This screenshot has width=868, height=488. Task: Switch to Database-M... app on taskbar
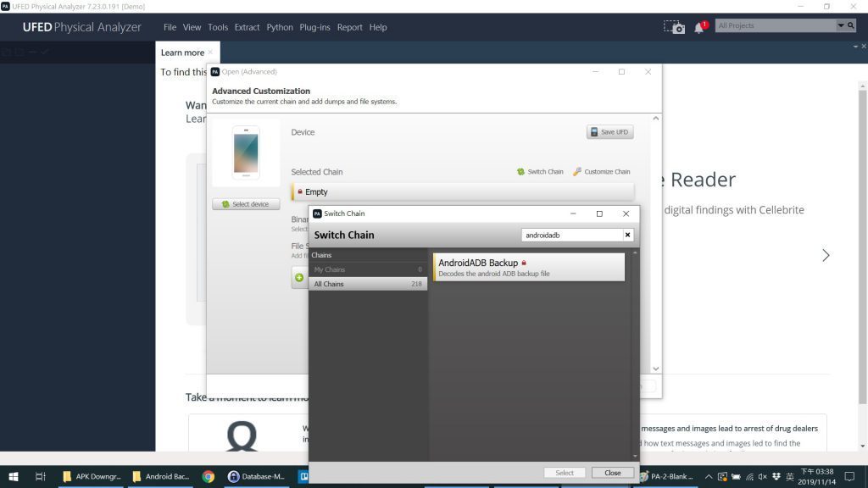(256, 476)
